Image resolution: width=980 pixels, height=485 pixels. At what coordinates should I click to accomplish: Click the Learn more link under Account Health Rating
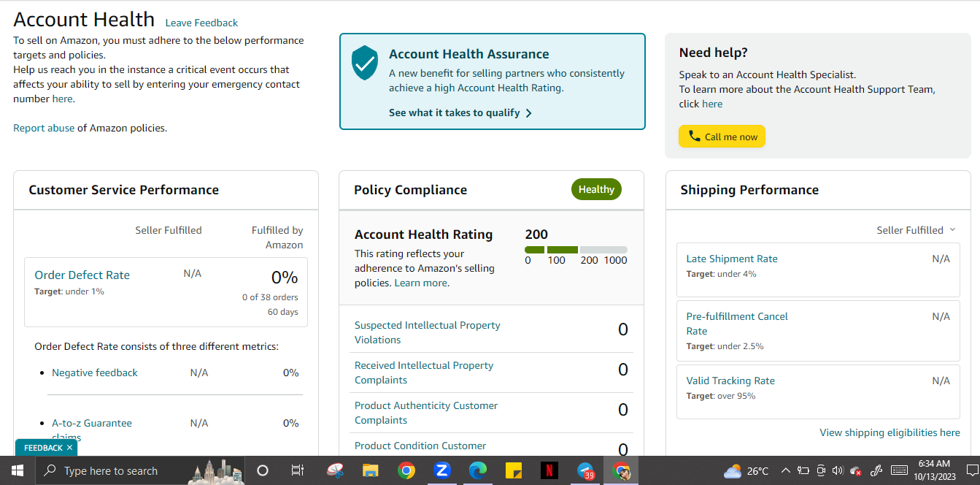[x=420, y=283]
